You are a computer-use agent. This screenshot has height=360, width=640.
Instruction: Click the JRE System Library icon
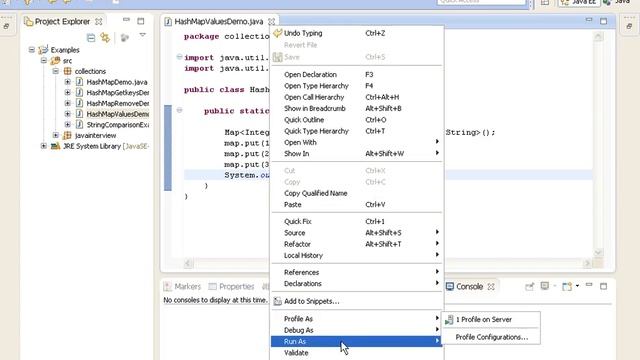point(55,146)
